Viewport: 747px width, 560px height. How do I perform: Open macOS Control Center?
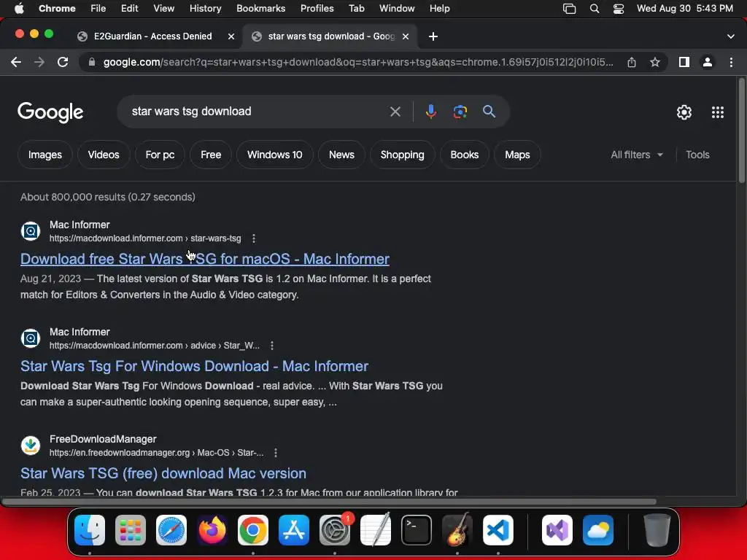pyautogui.click(x=619, y=9)
